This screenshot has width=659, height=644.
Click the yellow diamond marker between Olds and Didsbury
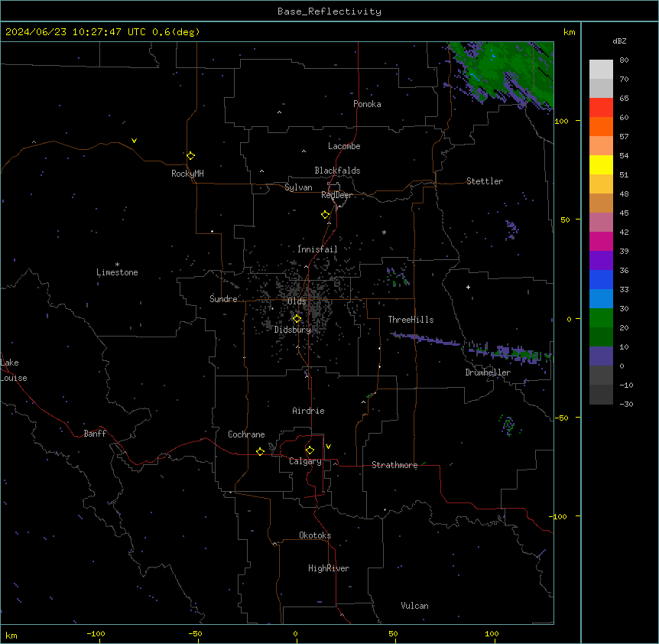tap(297, 318)
